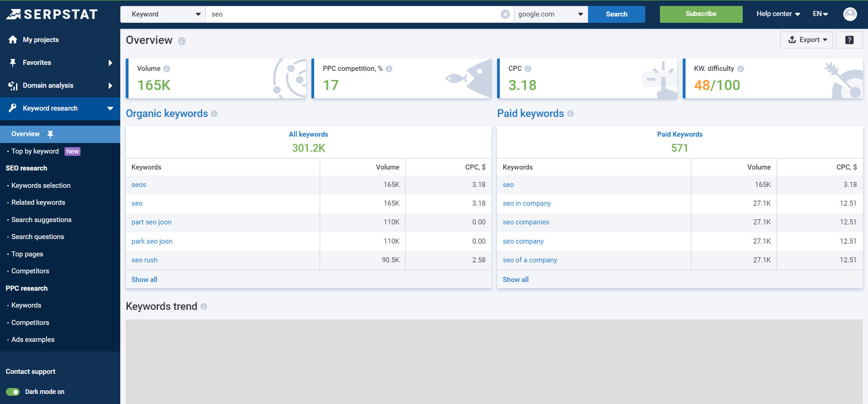Show all organic keywords

pos(145,280)
